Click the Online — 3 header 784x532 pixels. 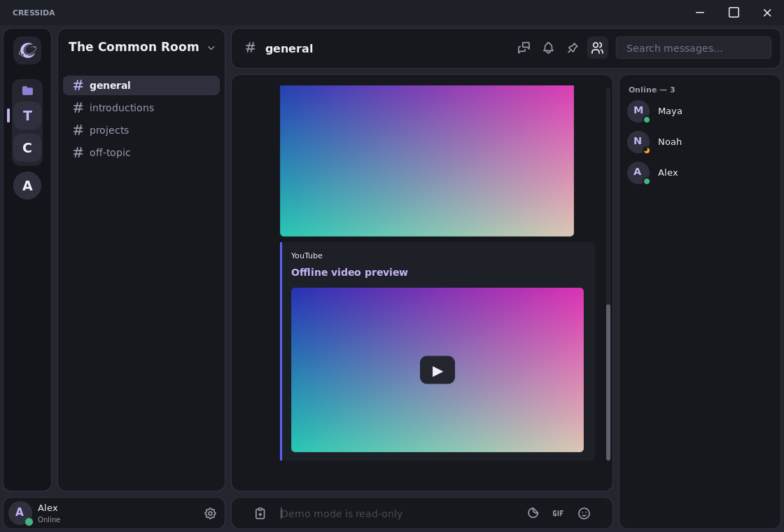(652, 90)
